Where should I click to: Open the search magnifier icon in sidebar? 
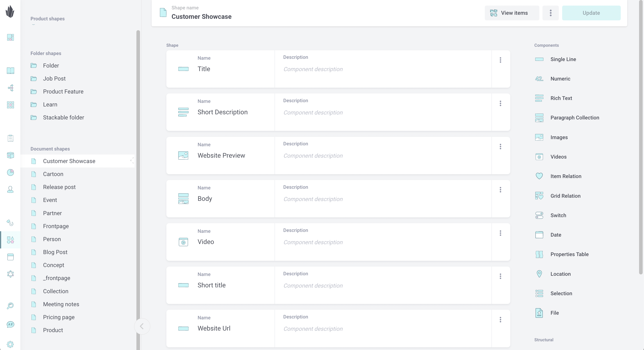pos(10,305)
